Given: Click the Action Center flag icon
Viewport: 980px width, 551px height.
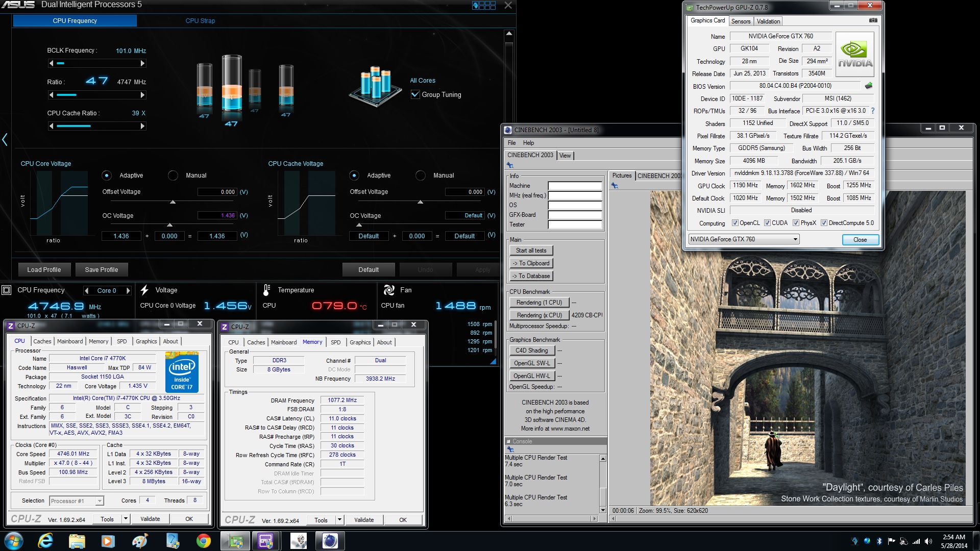Looking at the screenshot, I should (891, 541).
